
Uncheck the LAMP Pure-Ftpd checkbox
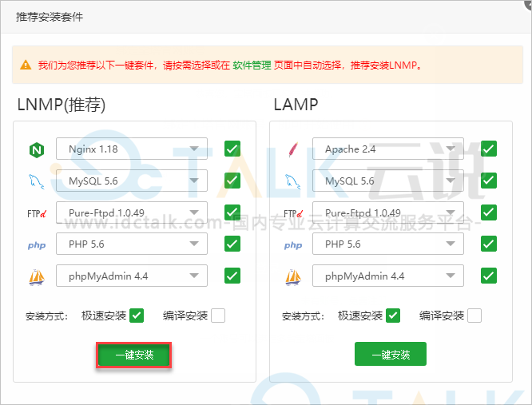pos(489,212)
